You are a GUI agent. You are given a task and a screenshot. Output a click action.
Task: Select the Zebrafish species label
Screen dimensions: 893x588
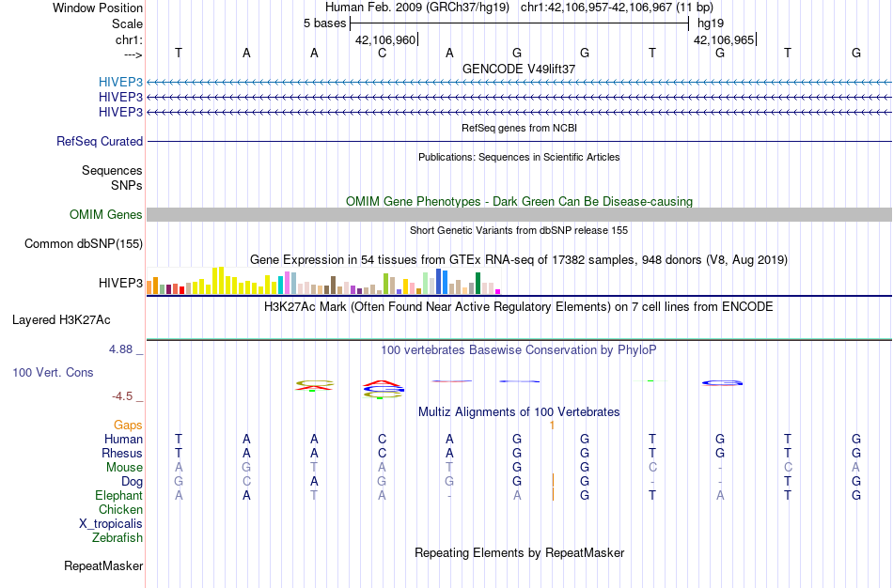point(117,537)
